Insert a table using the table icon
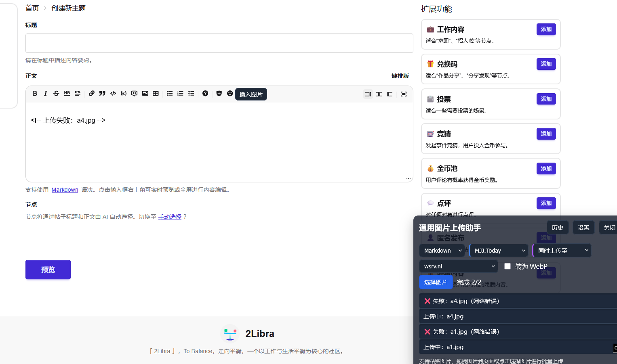Viewport: 617px width, 364px height. (x=156, y=94)
